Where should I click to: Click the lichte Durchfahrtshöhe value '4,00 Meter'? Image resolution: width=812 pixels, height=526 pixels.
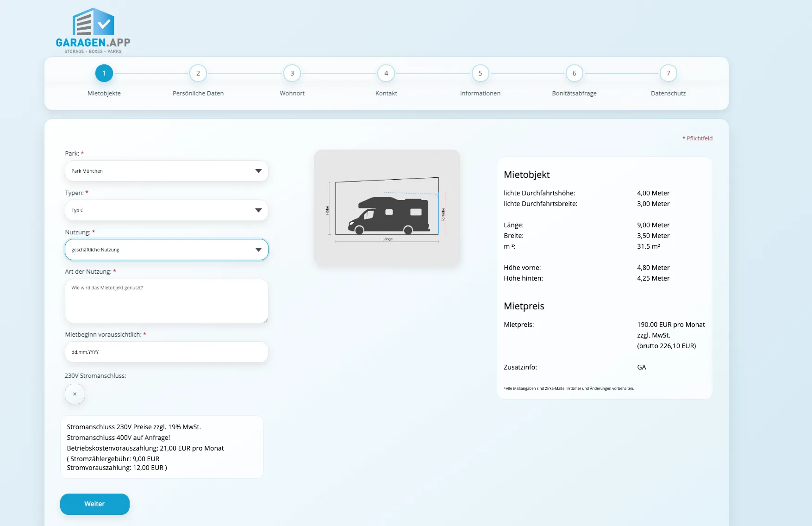click(x=653, y=193)
